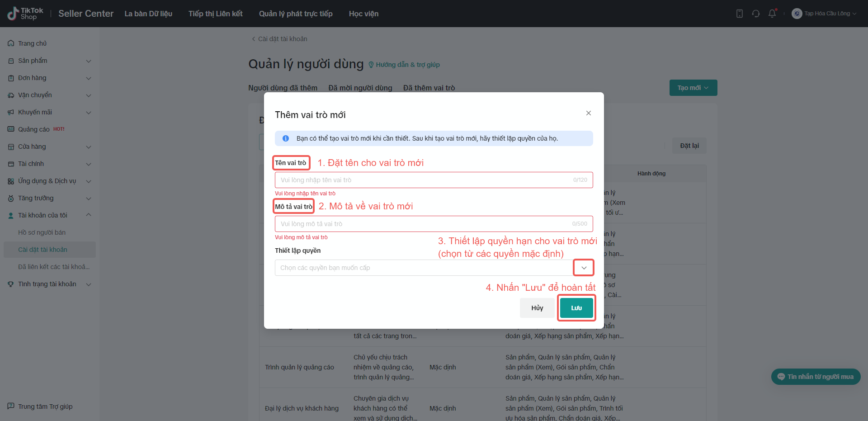Expand the Đơn hàng sidebar section

pos(89,78)
